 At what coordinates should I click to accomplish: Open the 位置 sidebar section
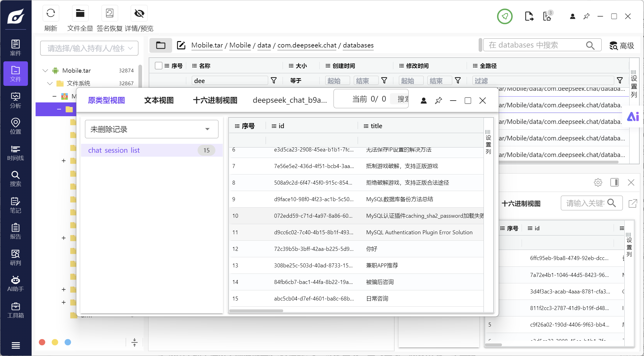16,126
